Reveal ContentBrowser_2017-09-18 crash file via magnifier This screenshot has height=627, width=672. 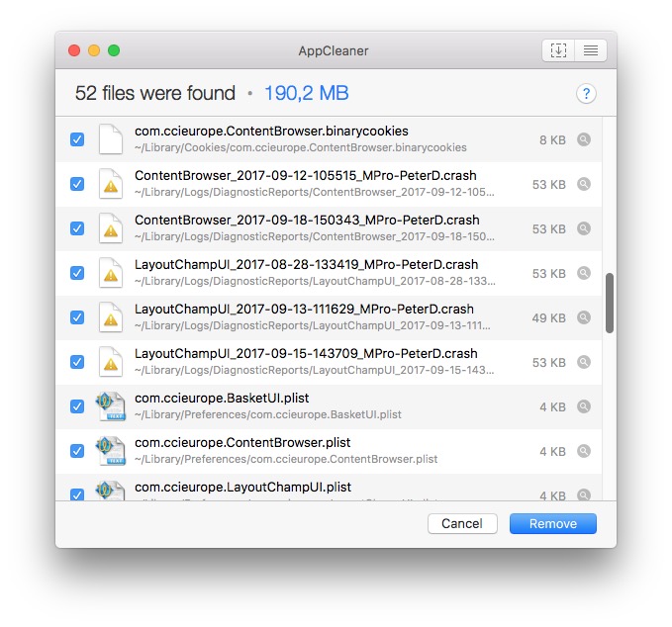click(584, 229)
